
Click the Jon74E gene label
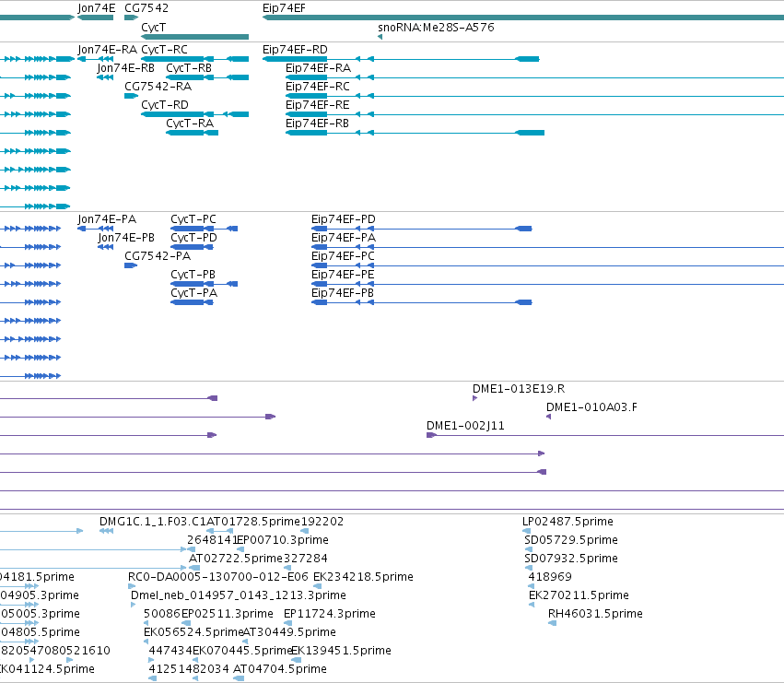pos(97,8)
